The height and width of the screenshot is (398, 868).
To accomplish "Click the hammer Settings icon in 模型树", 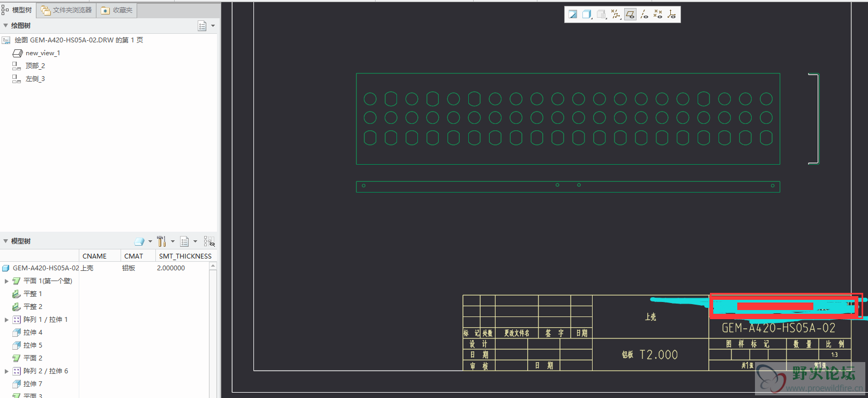I will click(161, 241).
